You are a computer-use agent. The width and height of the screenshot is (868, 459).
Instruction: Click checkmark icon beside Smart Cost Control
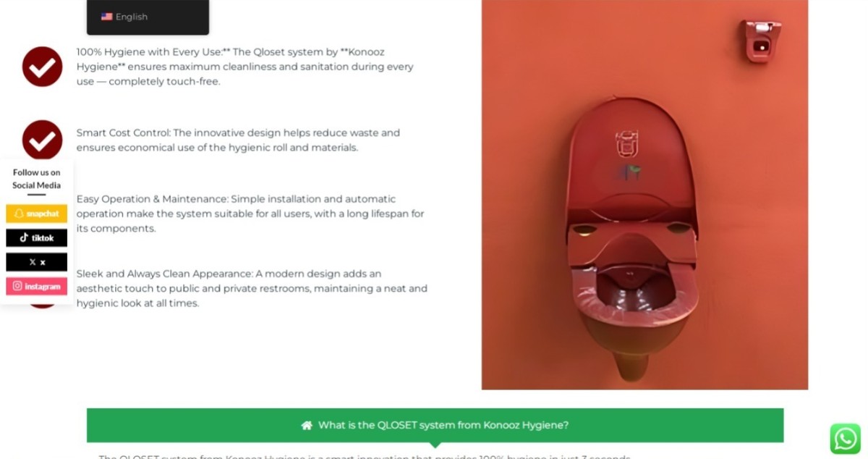point(42,140)
